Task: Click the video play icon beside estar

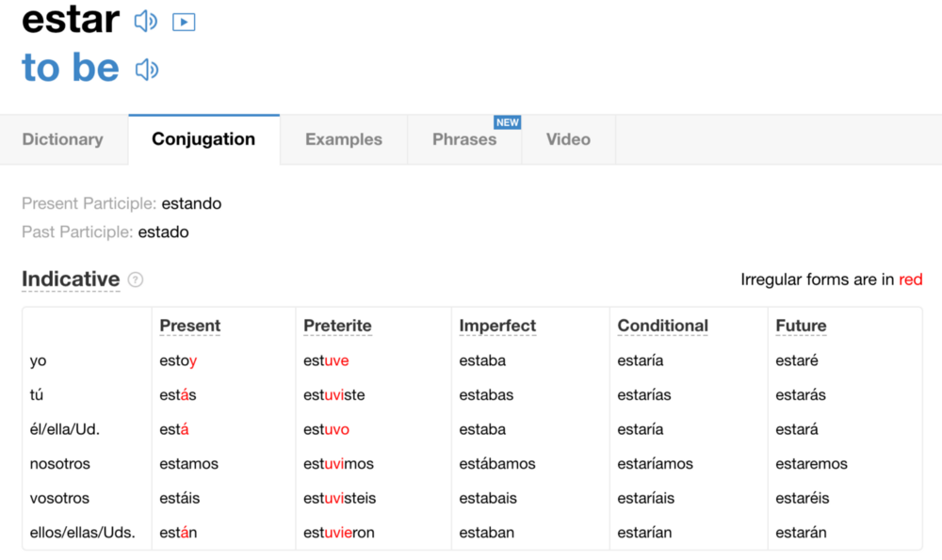Action: pos(184,23)
